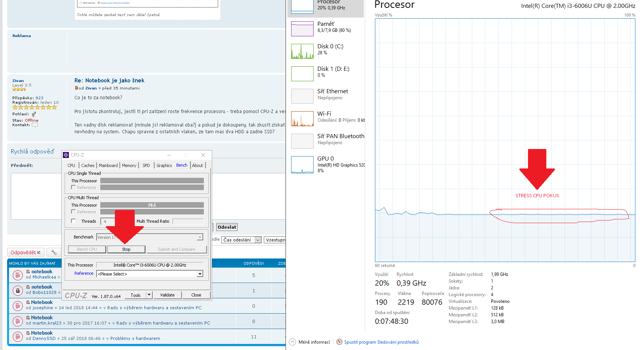644x350 pixels.
Task: Close the CPU-Z window with X
Action: [x=203, y=155]
